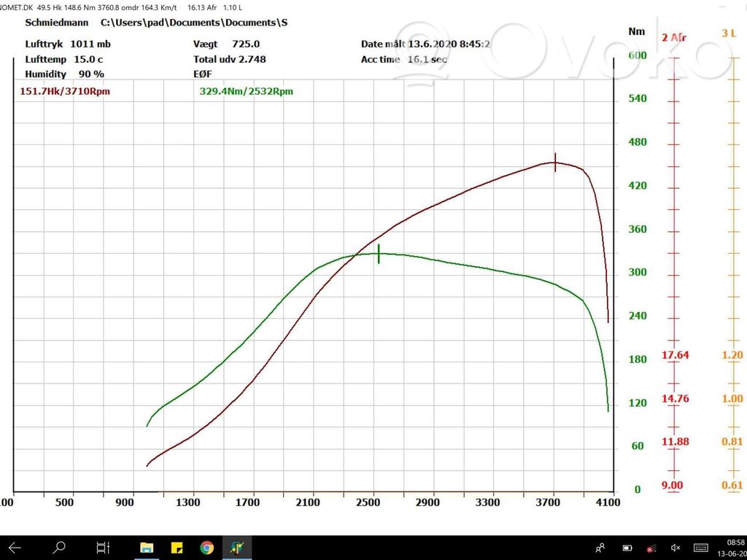The height and width of the screenshot is (560, 747).
Task: Open Task View in the taskbar
Action: [103, 548]
